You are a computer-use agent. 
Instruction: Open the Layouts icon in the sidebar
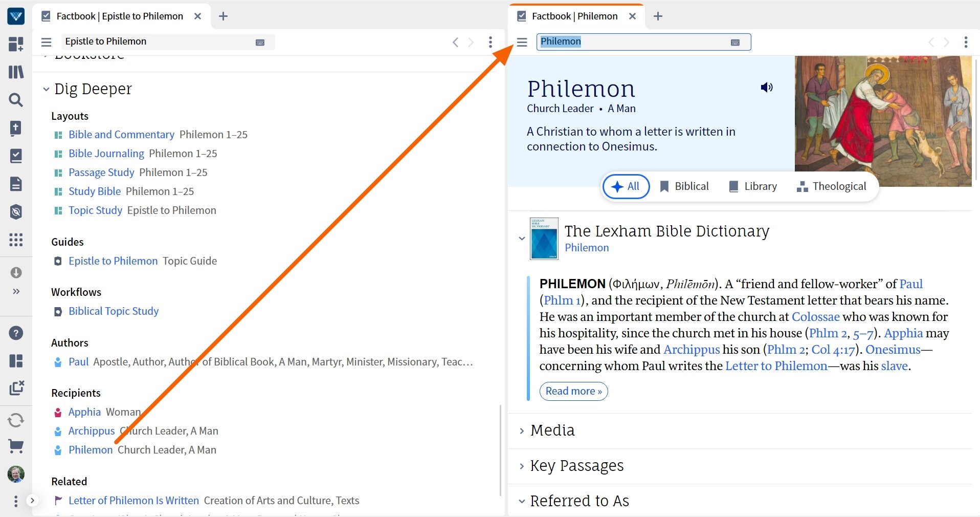pos(16,361)
